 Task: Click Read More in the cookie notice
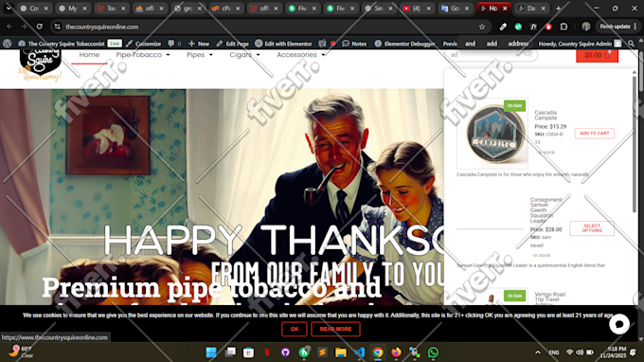(x=335, y=329)
